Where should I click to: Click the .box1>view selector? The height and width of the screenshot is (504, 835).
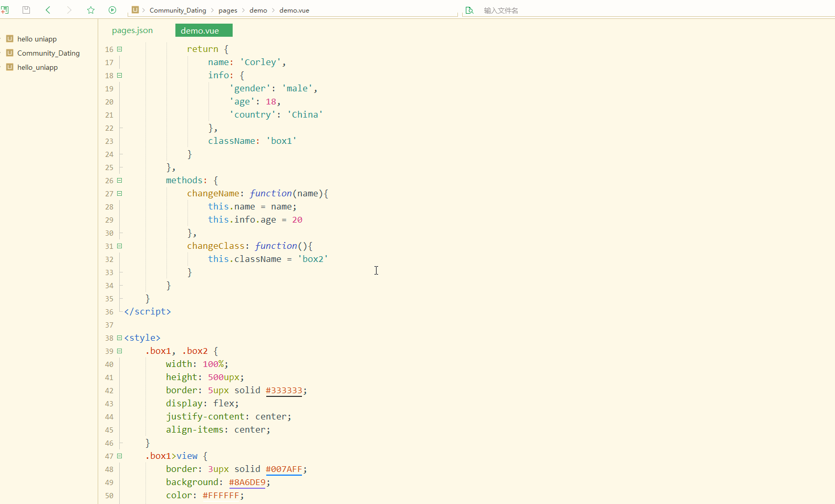(x=171, y=456)
